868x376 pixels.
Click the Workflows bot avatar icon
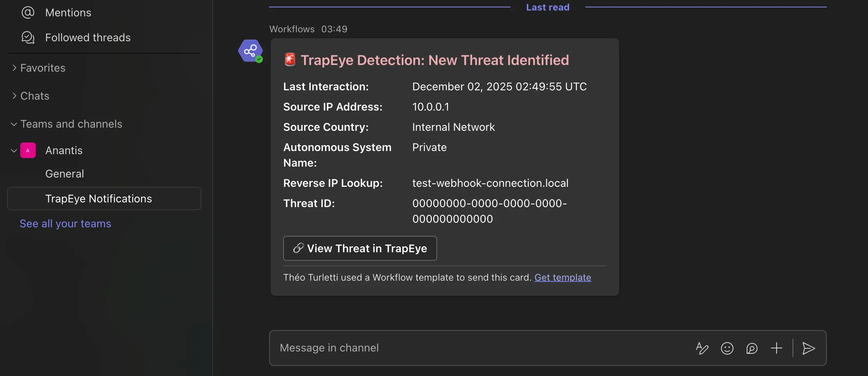pos(250,51)
